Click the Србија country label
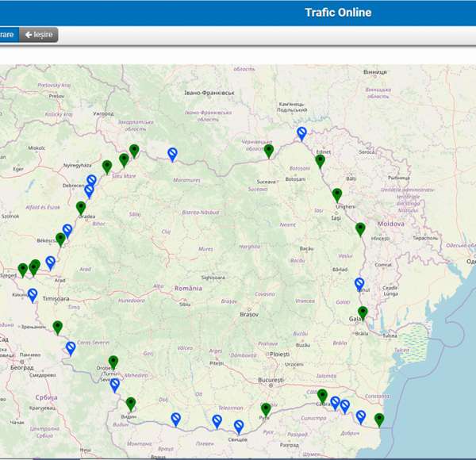 (46, 397)
